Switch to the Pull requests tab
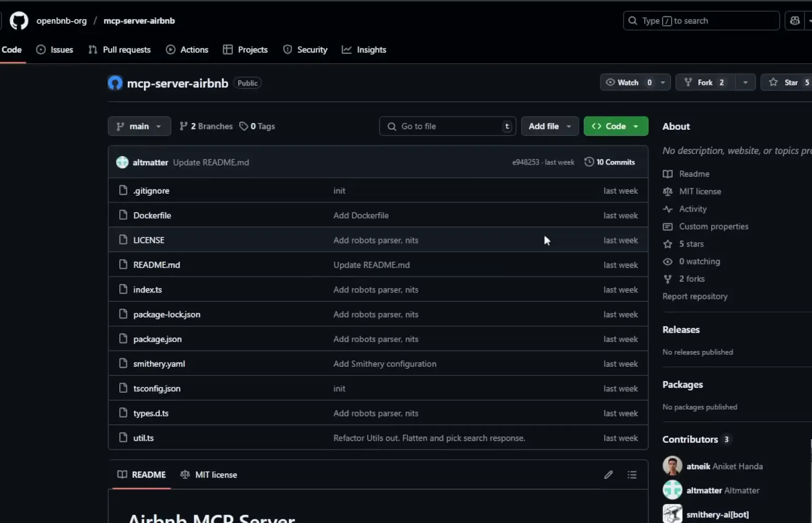812x523 pixels. click(x=120, y=50)
